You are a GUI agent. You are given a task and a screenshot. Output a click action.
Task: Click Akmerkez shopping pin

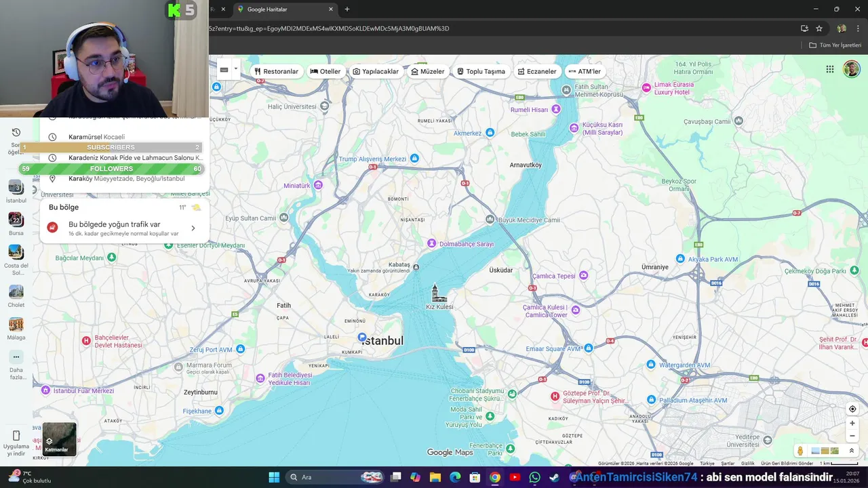[490, 132]
